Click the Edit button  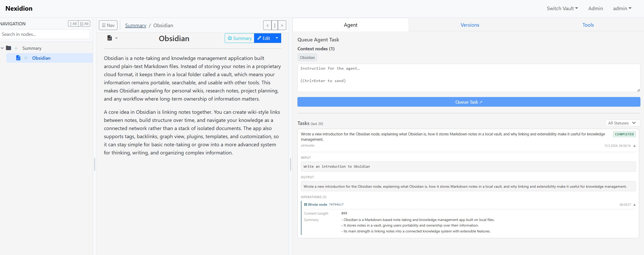(263, 38)
